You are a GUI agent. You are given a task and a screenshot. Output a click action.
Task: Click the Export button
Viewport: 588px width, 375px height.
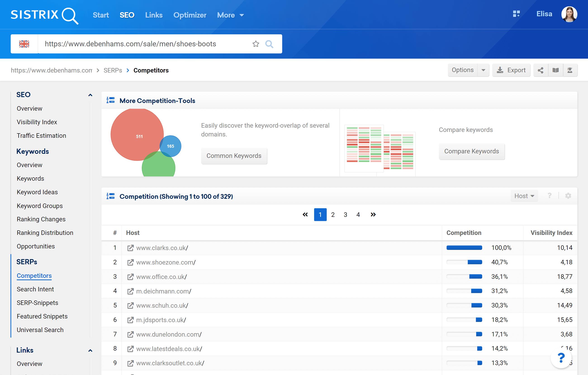click(x=511, y=70)
